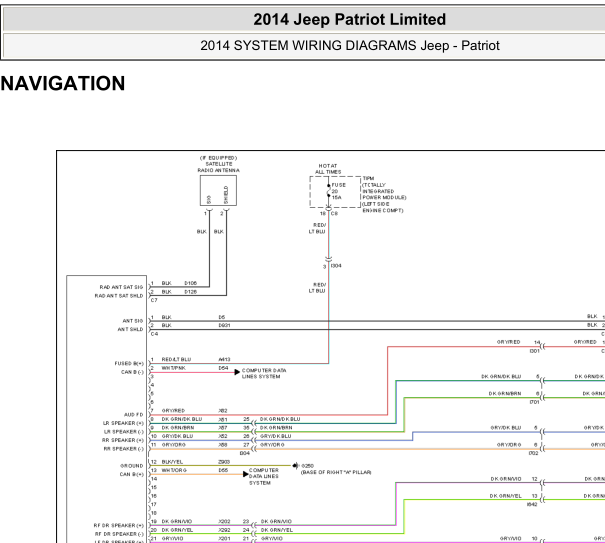The image size is (605, 543).
Task: Click the HOT AT ALL TIMES label
Action: [328, 169]
